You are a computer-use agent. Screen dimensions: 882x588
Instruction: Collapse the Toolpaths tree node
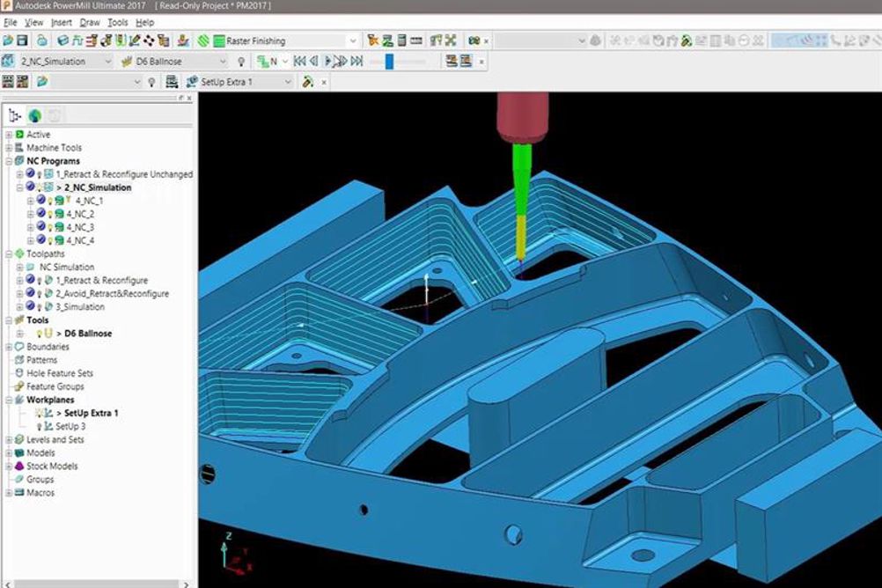click(x=9, y=254)
